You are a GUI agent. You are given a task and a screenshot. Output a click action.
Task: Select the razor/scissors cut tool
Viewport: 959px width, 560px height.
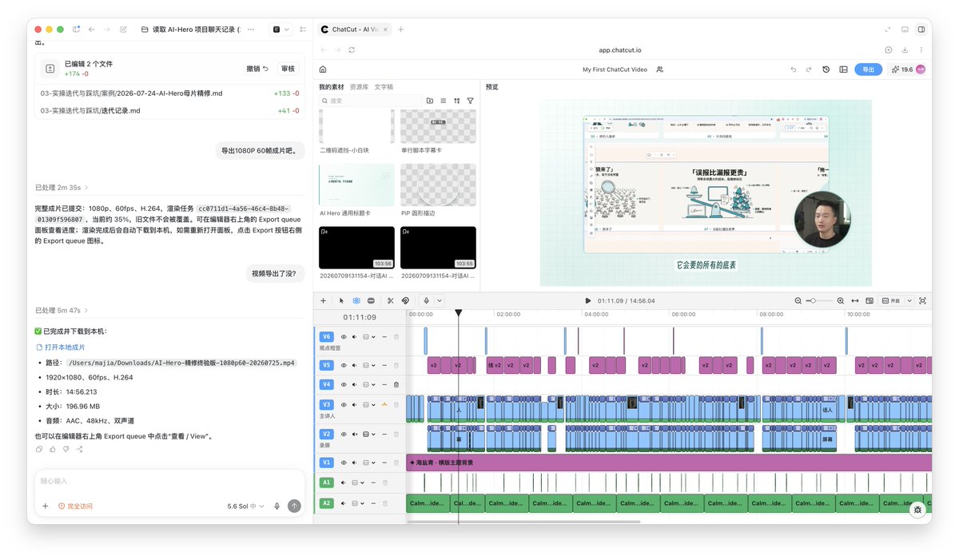point(390,300)
